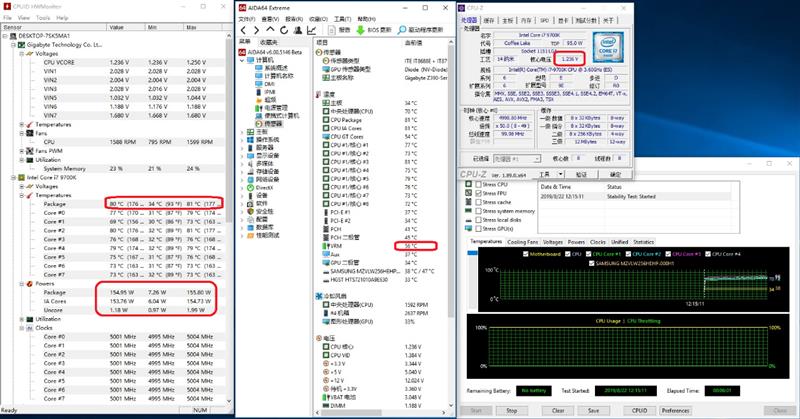Screen dimensions: 800x419
Task: Click the disk icon beside Stress local disks
Action: [468, 219]
